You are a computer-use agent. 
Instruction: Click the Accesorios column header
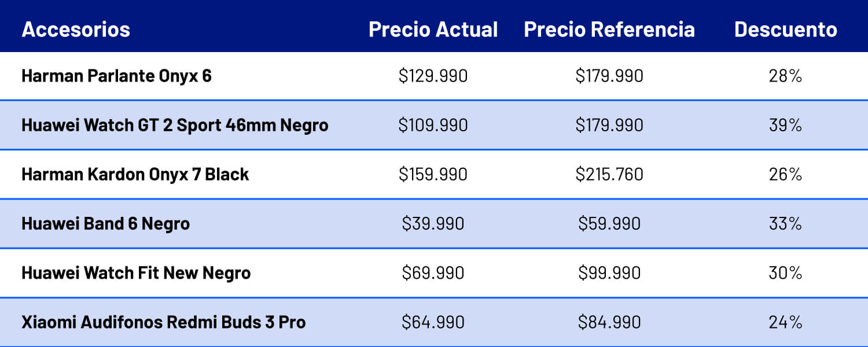click(x=76, y=29)
